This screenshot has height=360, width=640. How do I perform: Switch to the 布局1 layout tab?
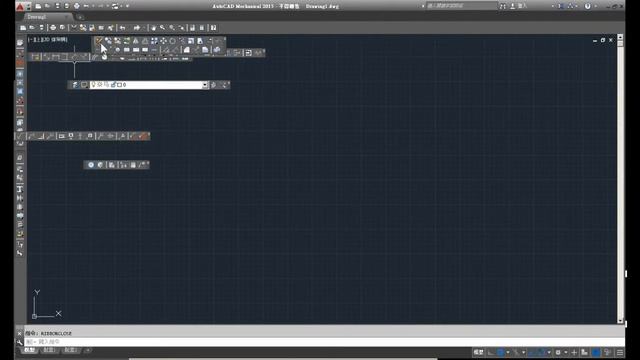(x=49, y=350)
